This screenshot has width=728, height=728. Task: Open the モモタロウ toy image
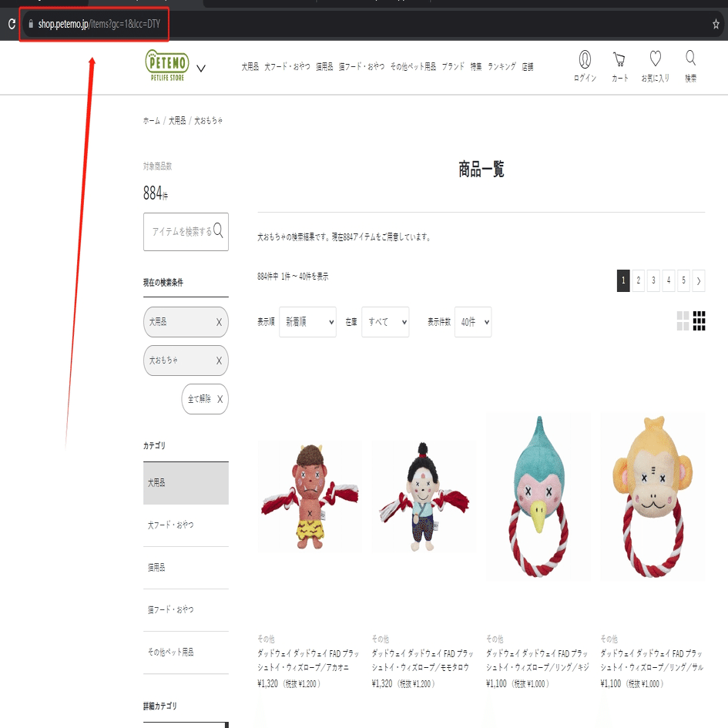(424, 496)
